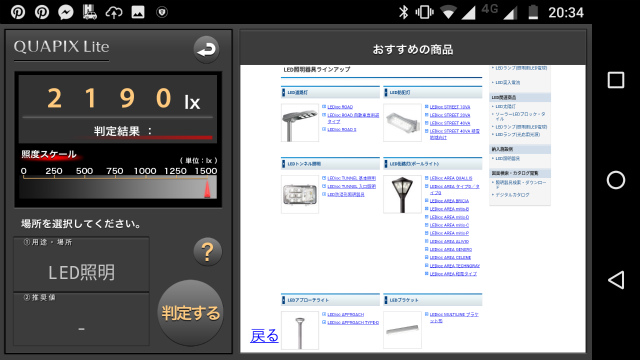Click the LED street light product thumbnail
This screenshot has height=360, width=640.
click(x=402, y=122)
